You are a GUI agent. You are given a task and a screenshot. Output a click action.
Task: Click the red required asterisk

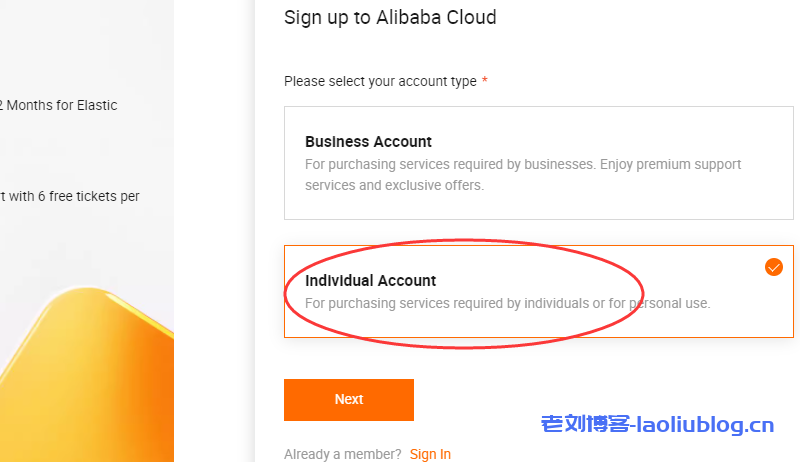tap(485, 81)
